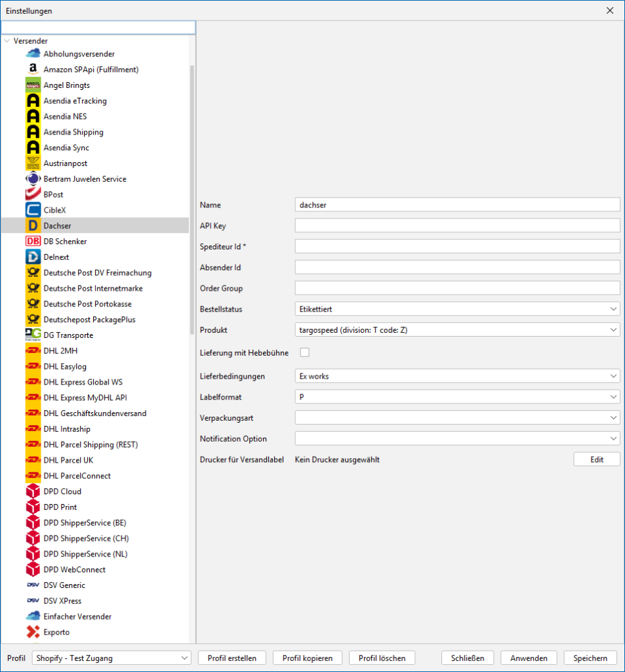The height and width of the screenshot is (672, 625).
Task: Select DHL Express Global WS entry
Action: click(83, 382)
